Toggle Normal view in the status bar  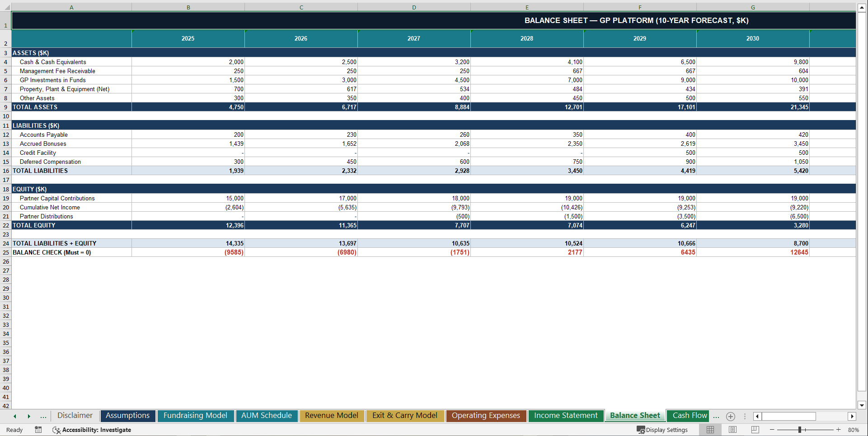point(710,430)
